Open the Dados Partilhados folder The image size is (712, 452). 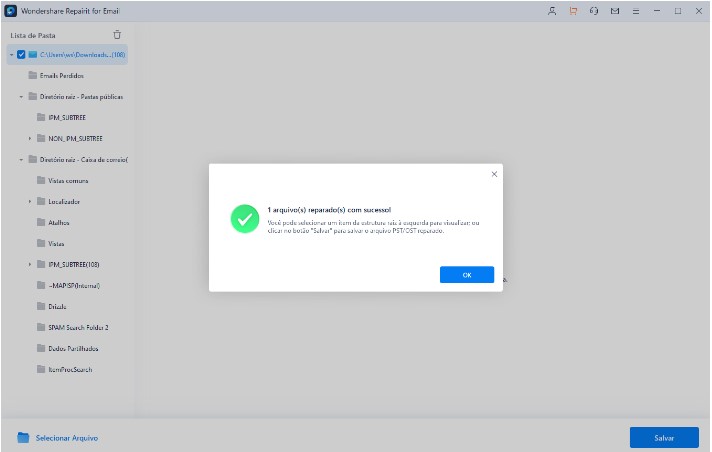(72, 348)
